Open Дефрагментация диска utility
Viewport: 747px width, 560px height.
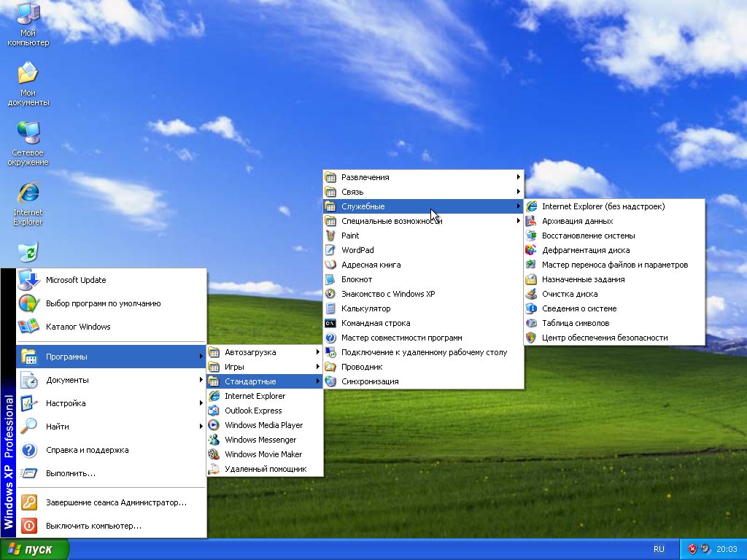[585, 250]
